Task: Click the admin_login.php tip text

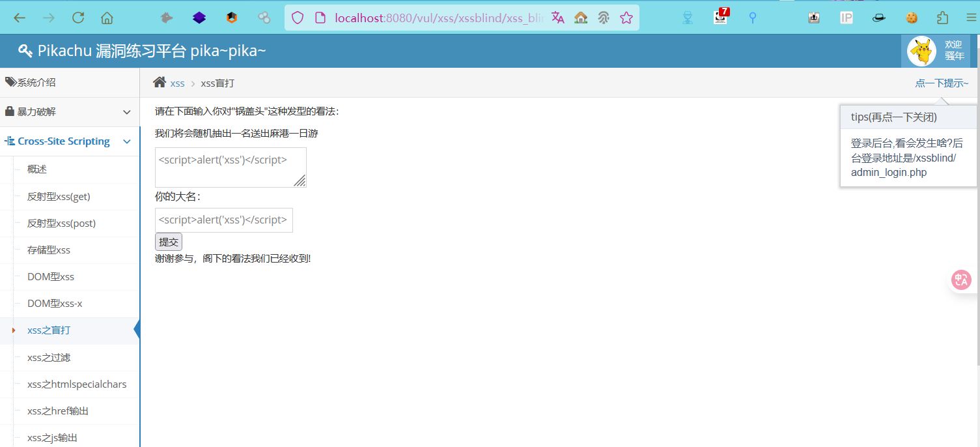Action: (x=889, y=173)
